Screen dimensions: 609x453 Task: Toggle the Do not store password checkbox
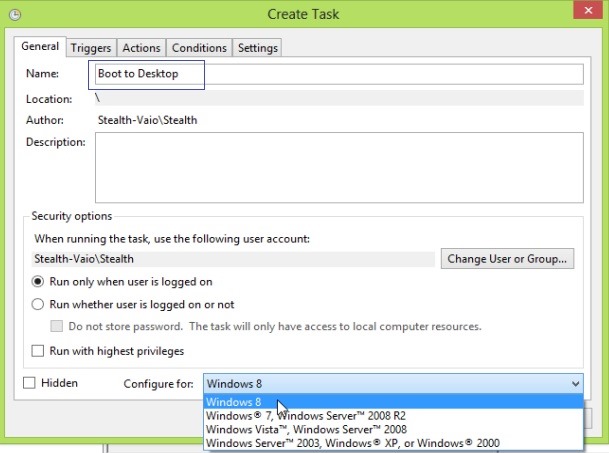point(56,326)
